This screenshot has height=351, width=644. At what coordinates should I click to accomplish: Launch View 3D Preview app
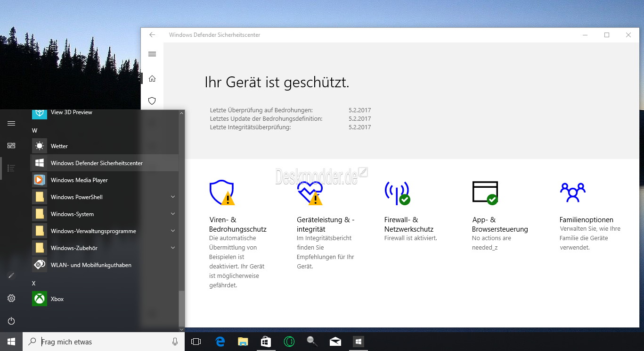click(104, 113)
